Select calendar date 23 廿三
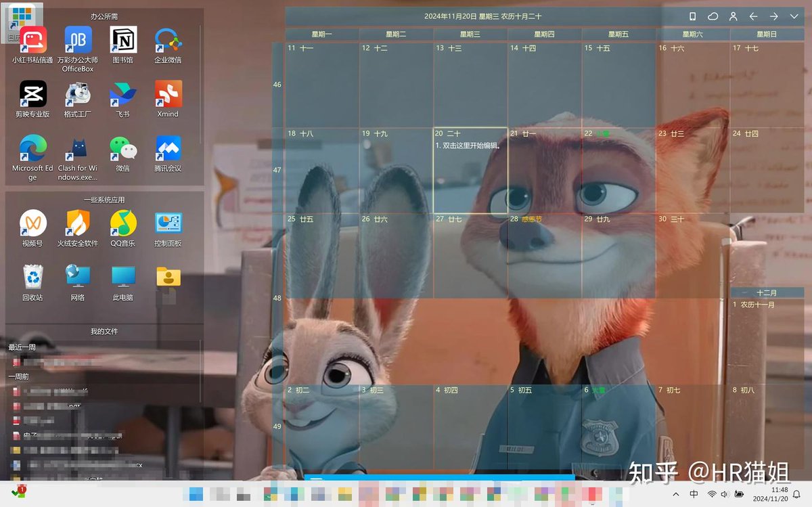Image resolution: width=812 pixels, height=507 pixels. [693, 170]
